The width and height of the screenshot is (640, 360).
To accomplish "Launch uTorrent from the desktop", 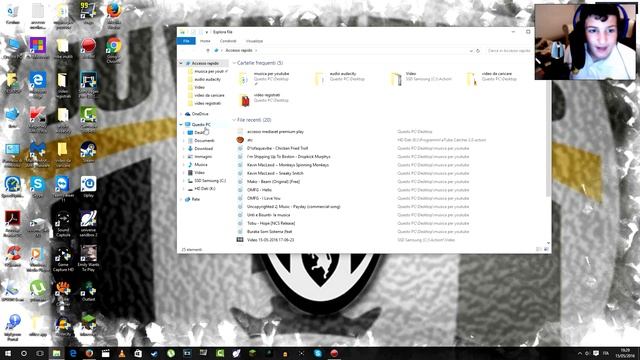I will 38,291.
